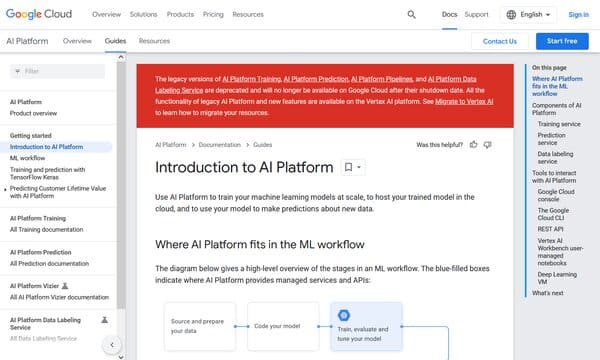Open Training and prediction with TensorFlow Keras
The width and height of the screenshot is (600, 360).
click(47, 173)
